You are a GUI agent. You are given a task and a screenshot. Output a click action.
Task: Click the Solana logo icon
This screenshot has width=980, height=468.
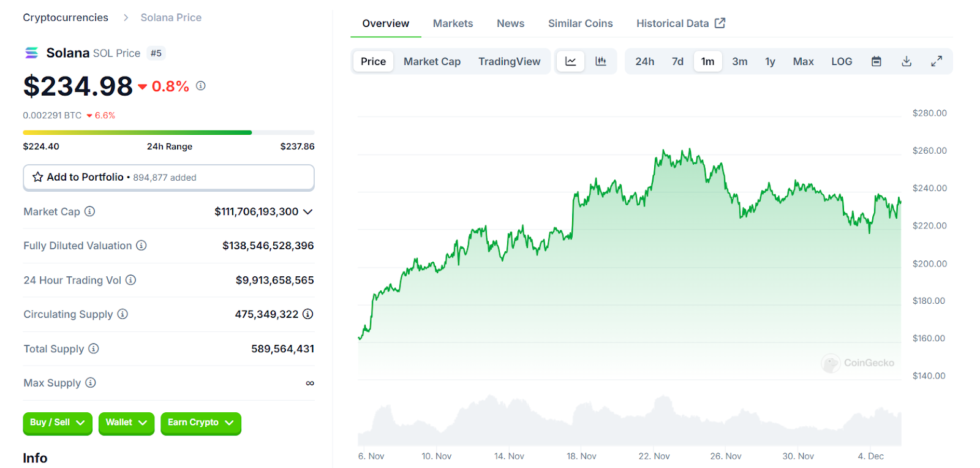tap(31, 53)
